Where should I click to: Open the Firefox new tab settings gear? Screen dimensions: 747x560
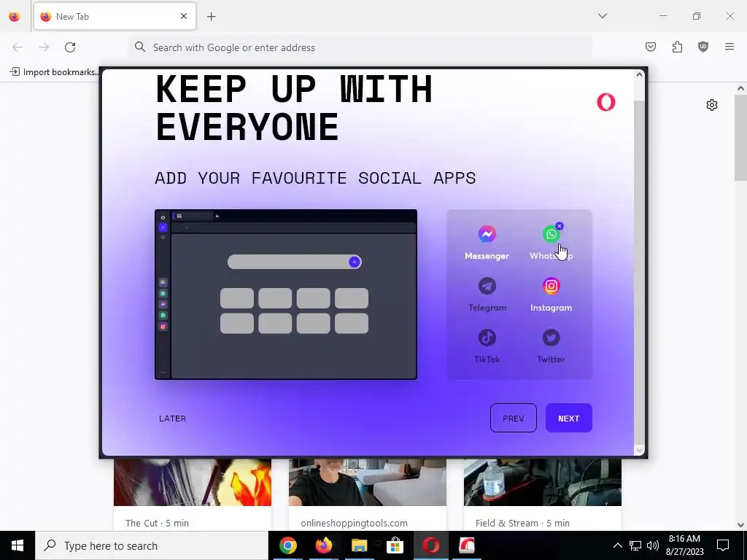tap(712, 105)
